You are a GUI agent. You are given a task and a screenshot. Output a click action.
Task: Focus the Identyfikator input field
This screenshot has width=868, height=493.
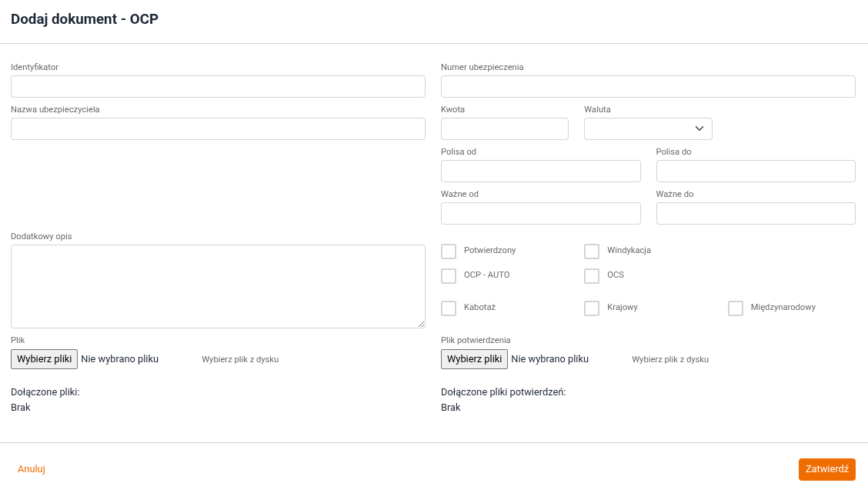pos(218,86)
